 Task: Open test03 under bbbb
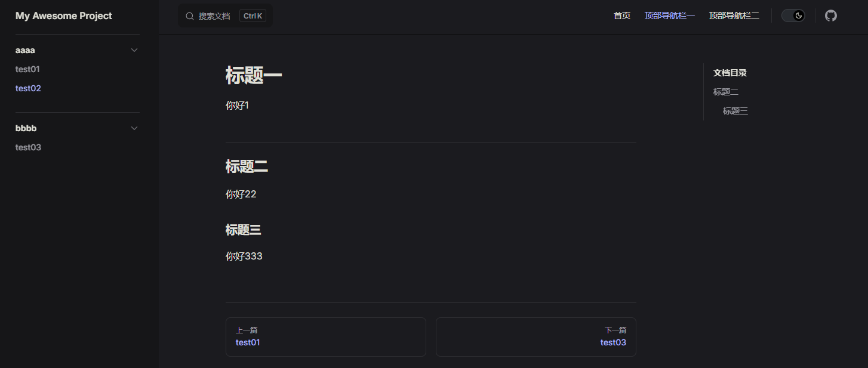28,147
